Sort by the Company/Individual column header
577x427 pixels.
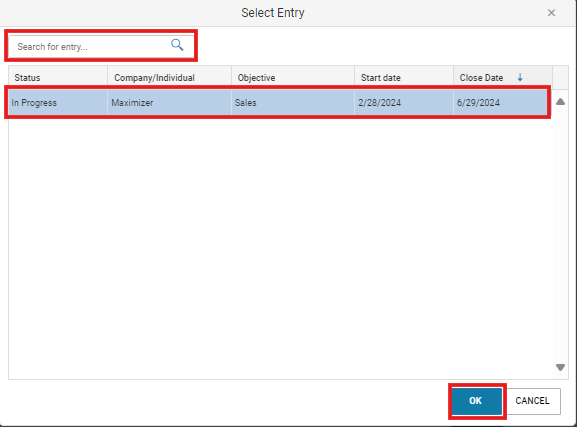170,78
